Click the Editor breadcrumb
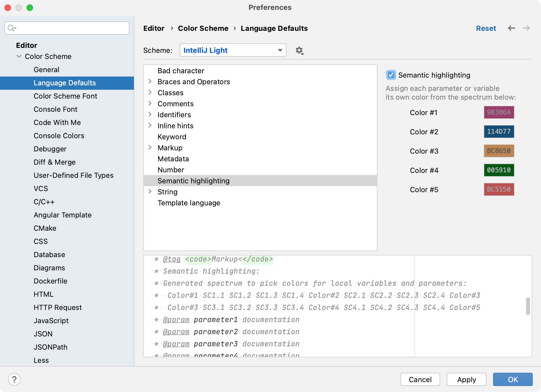The image size is (541, 392). [x=153, y=28]
